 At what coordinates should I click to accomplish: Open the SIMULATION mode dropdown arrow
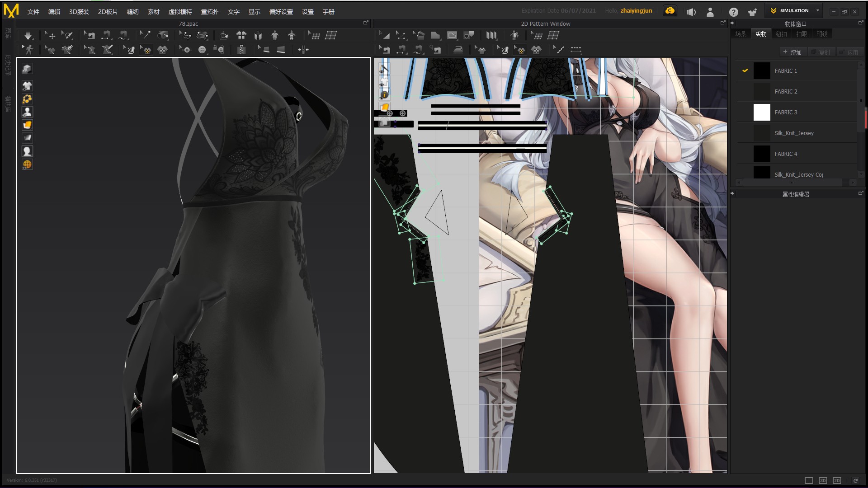[x=817, y=10]
